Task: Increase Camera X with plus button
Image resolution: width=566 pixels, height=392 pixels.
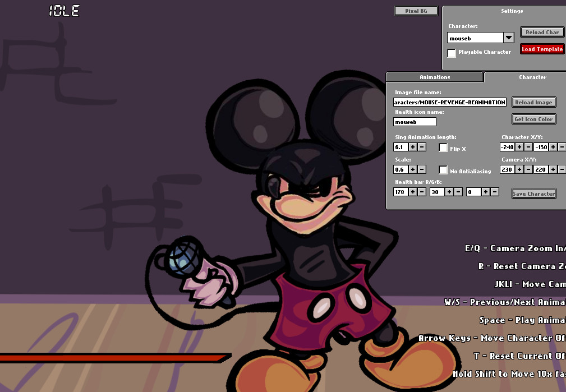Action: click(x=519, y=169)
